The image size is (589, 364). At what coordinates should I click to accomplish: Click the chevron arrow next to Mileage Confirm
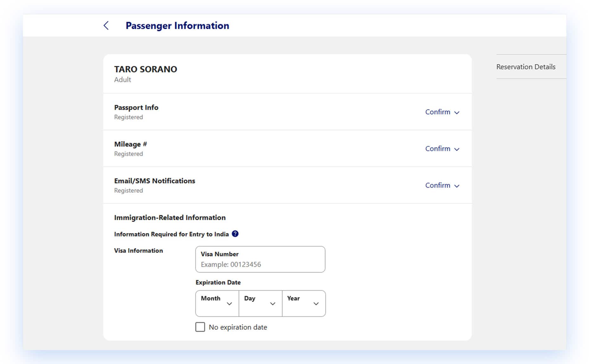(x=457, y=149)
